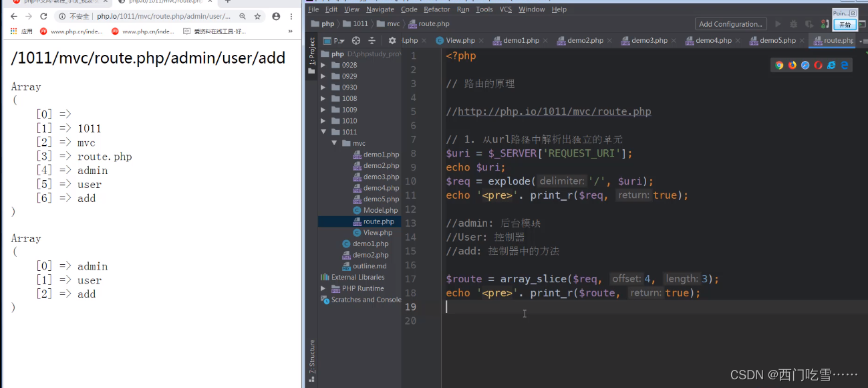The image size is (868, 388).
Task: Click the Chrome back arrow
Action: (13, 16)
